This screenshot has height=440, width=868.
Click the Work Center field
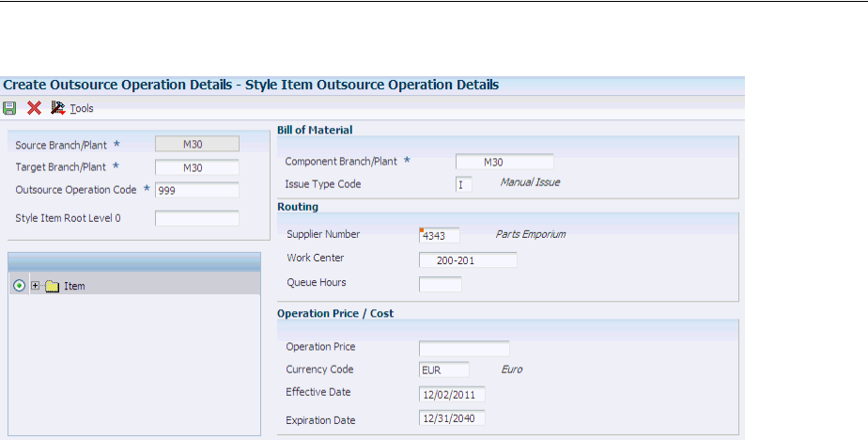[x=468, y=259]
